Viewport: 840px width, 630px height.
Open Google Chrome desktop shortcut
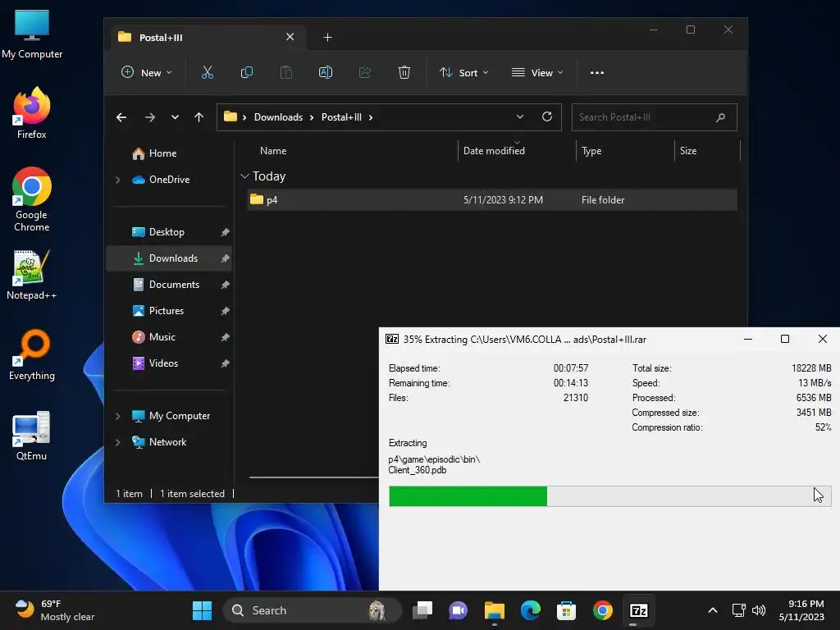pyautogui.click(x=32, y=199)
